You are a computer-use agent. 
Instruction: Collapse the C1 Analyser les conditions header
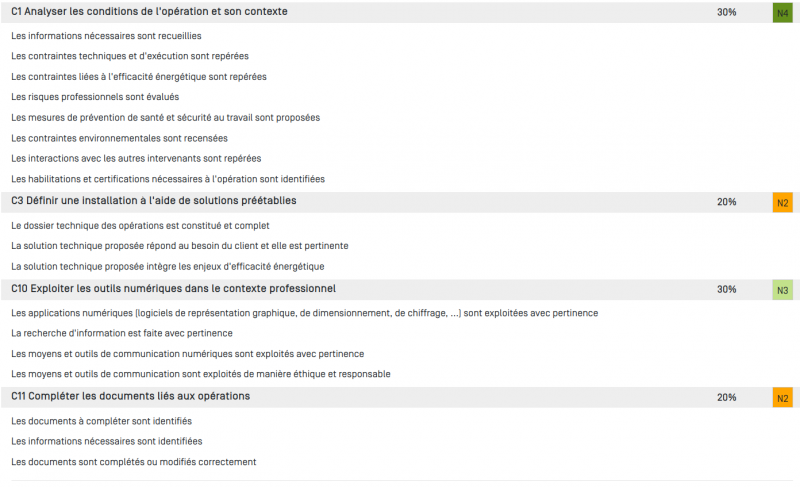(149, 12)
